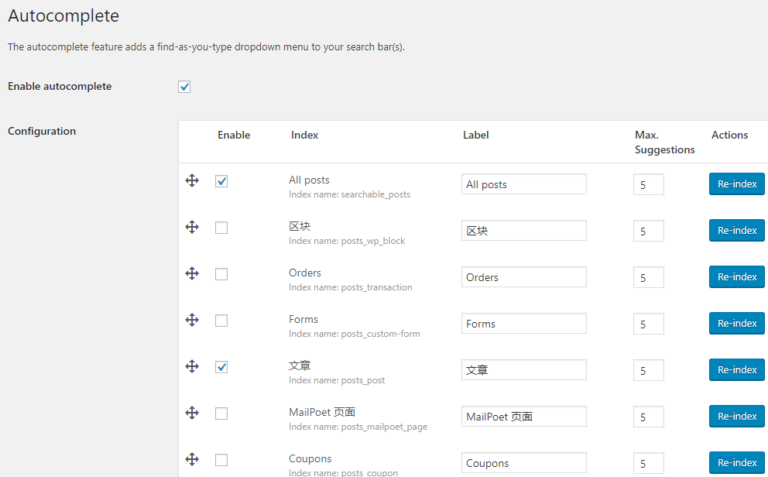Image resolution: width=768 pixels, height=477 pixels.
Task: Click 'Index name: posts_post' text
Action: 336,381
